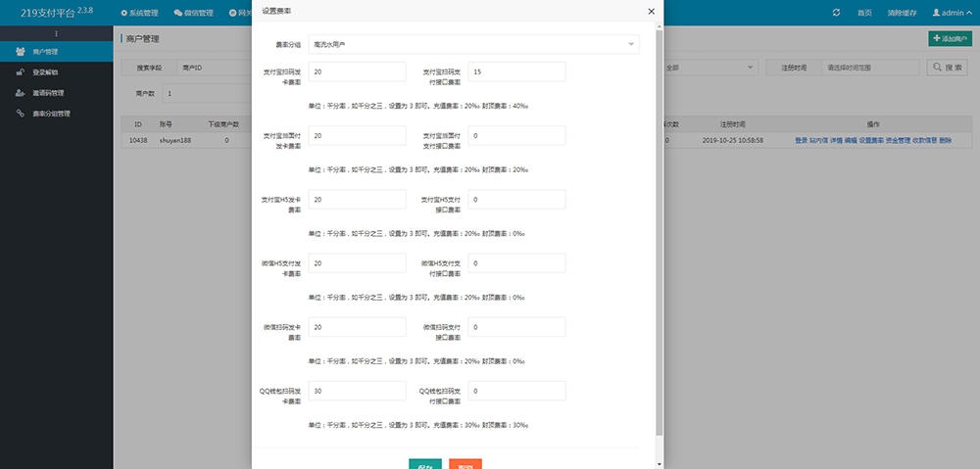Click the 邀请码管理 user icon
Screen dimensions: 980x469
22,93
